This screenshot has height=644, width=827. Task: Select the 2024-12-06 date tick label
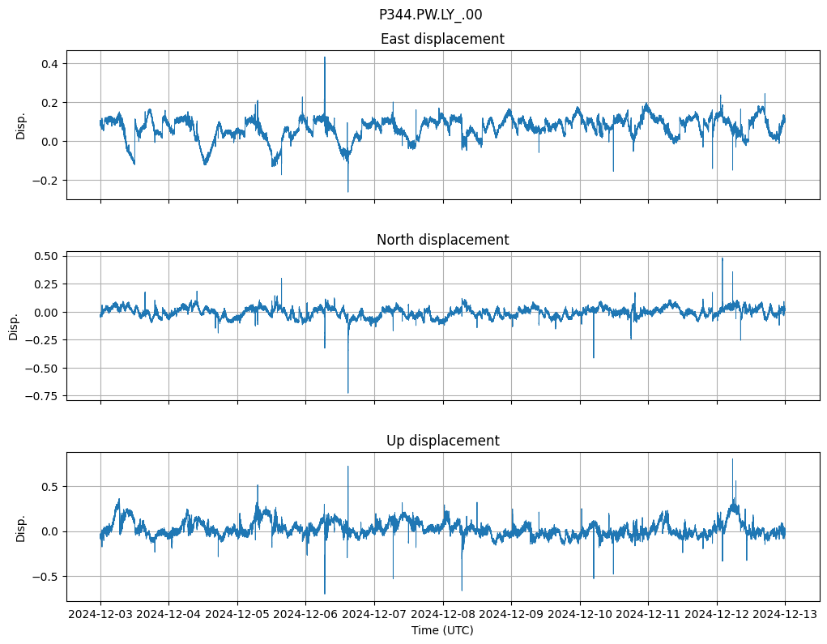tap(305, 615)
